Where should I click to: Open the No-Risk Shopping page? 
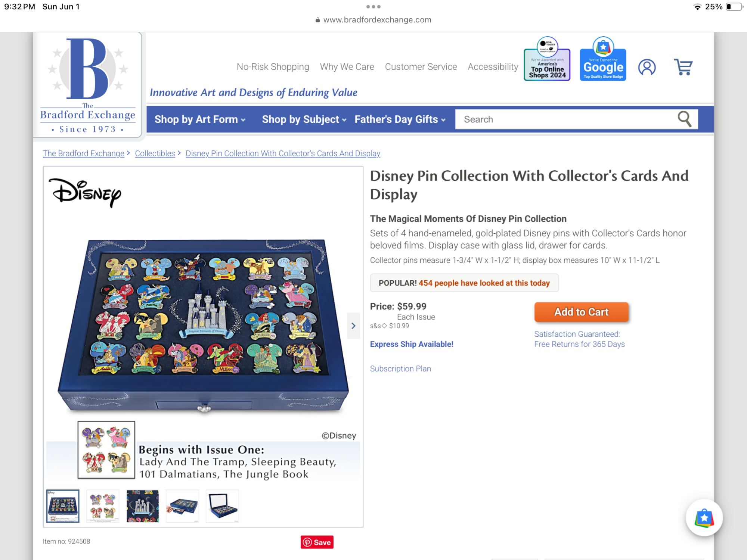[273, 67]
